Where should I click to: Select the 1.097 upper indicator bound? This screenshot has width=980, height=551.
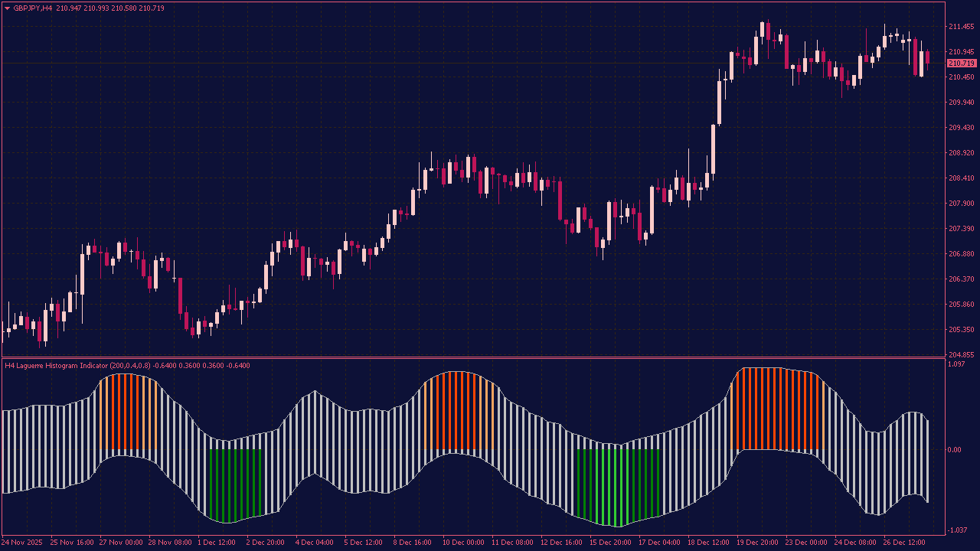[955, 364]
